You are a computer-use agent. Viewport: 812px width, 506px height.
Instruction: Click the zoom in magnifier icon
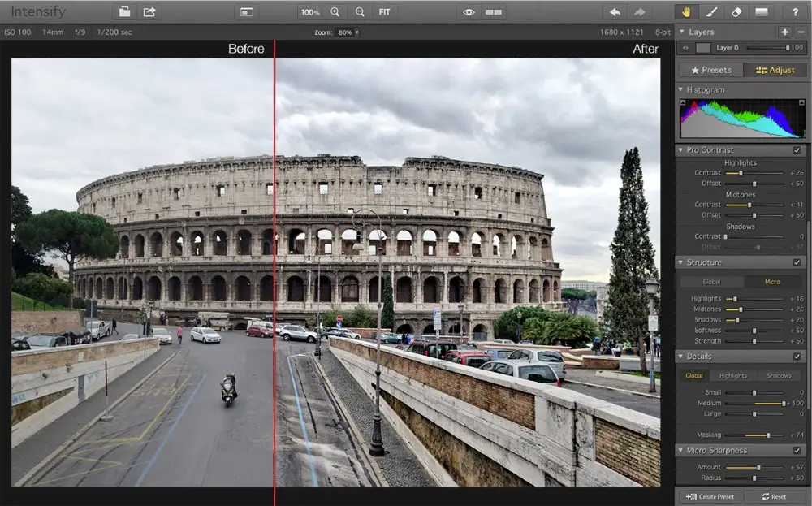pyautogui.click(x=335, y=12)
